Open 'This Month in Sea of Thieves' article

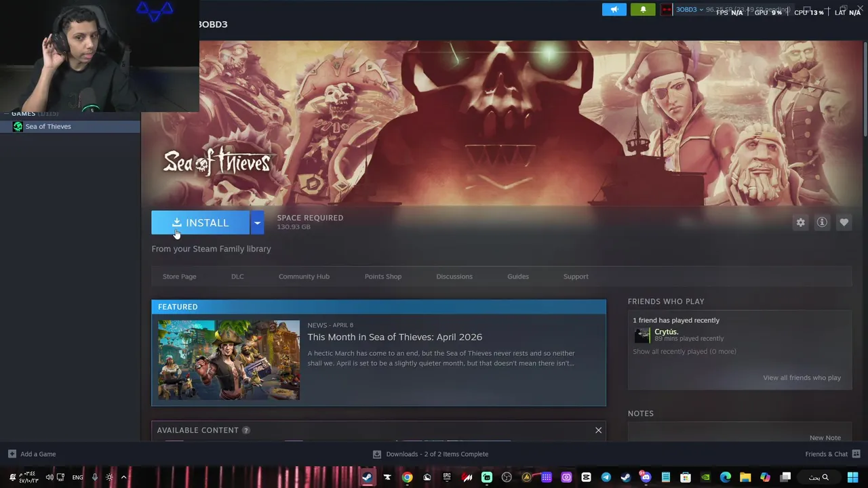click(x=395, y=337)
